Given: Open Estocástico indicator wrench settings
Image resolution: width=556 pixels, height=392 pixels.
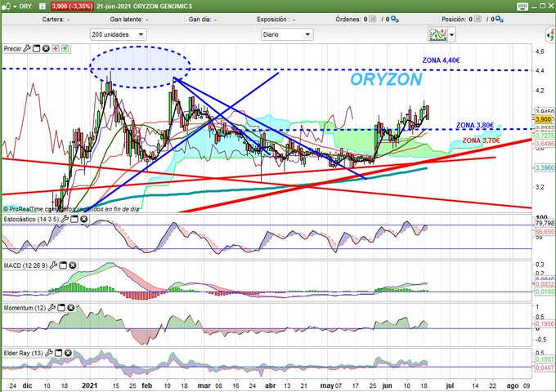Looking at the screenshot, I should click(x=65, y=219).
